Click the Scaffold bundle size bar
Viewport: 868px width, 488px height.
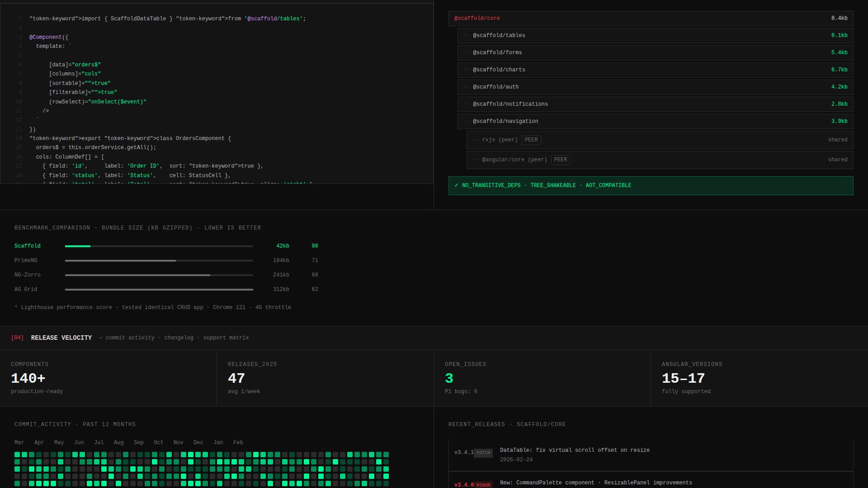coord(159,246)
